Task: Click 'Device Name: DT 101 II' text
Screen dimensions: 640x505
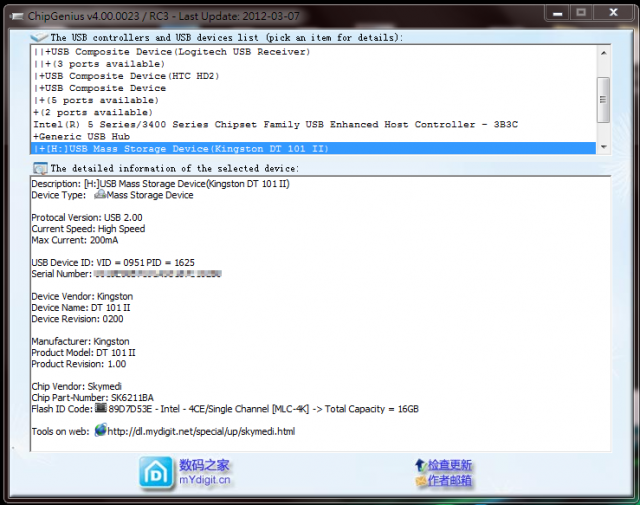Action: click(x=81, y=308)
